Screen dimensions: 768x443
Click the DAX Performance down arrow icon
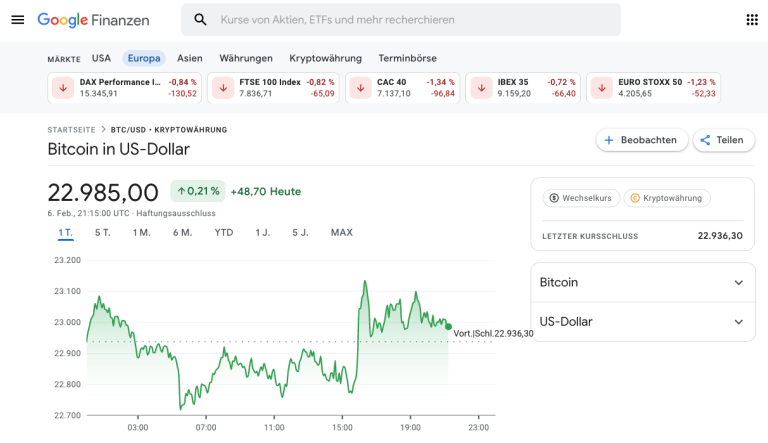tap(63, 88)
